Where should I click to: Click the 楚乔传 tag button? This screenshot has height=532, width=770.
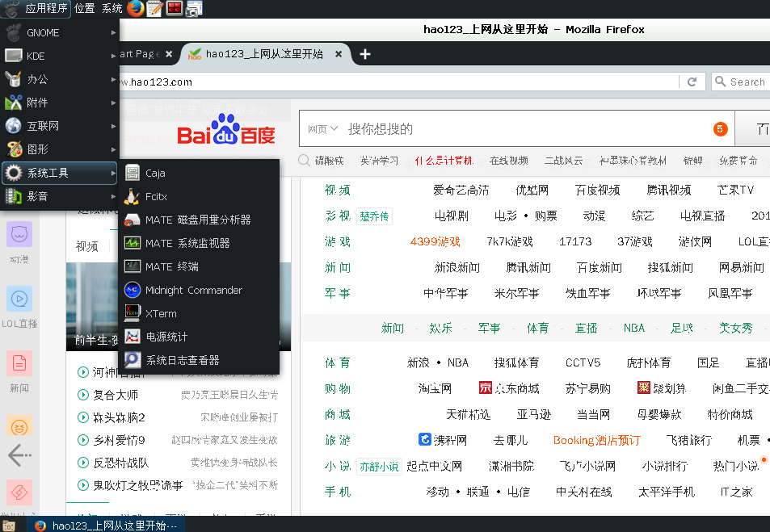374,216
